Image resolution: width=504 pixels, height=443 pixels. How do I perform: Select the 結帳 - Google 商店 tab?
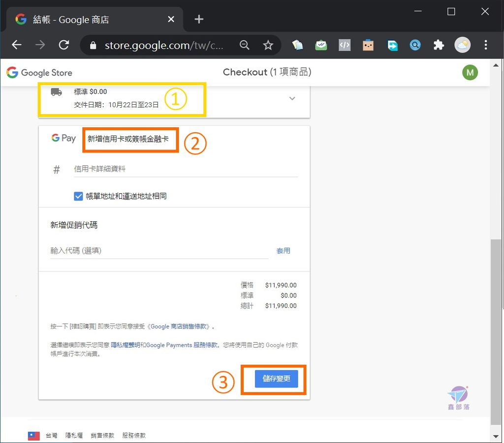point(94,19)
